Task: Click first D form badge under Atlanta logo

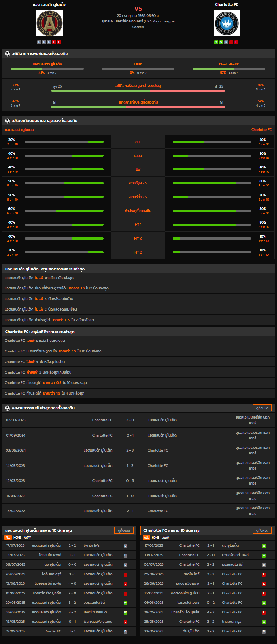Action: (x=39, y=42)
